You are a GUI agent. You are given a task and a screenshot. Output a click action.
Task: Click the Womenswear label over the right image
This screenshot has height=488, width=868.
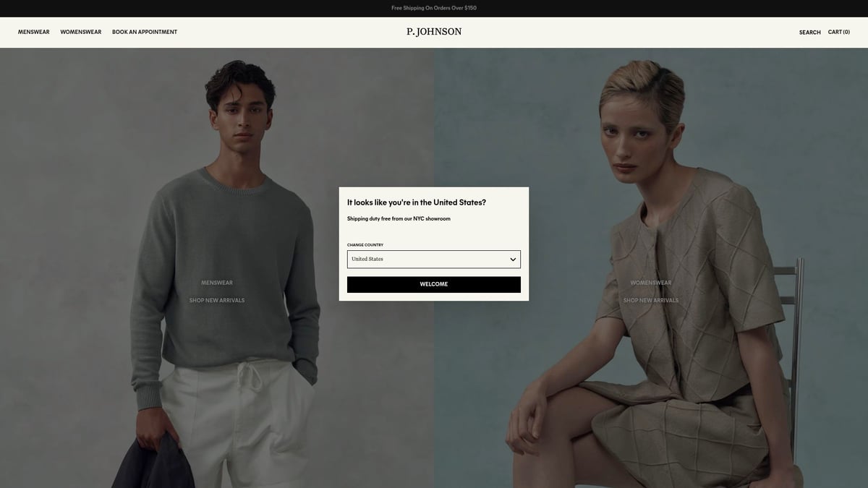tap(651, 283)
